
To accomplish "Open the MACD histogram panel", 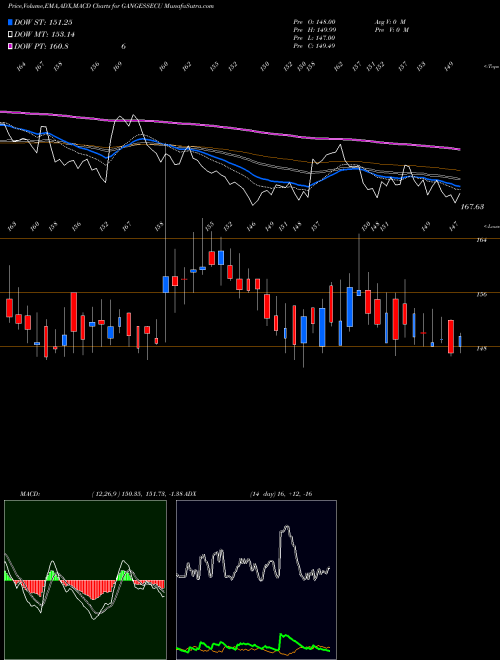I will point(85,580).
